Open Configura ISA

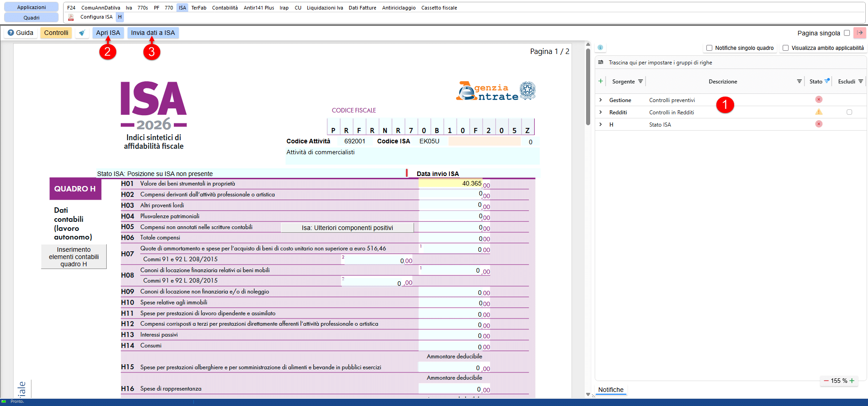click(96, 17)
